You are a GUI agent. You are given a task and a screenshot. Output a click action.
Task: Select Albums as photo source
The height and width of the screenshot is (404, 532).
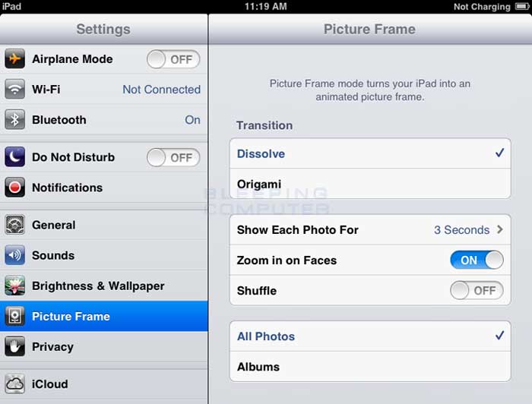pos(370,367)
